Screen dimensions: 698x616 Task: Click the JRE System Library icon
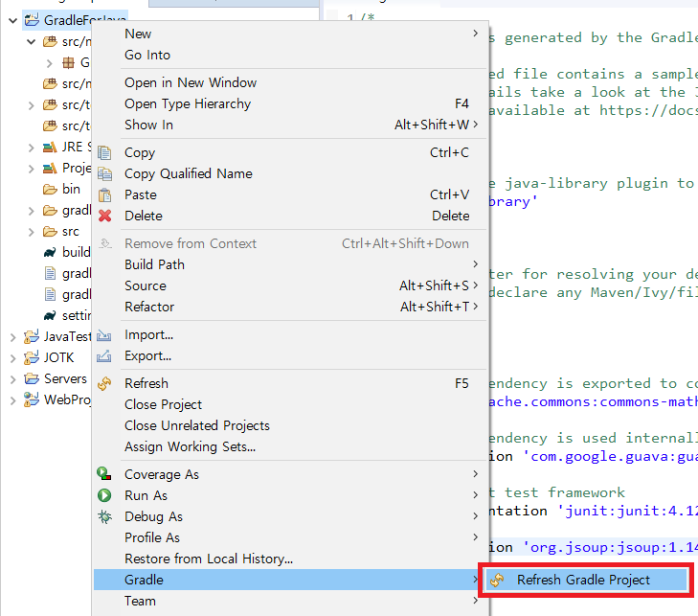(50, 147)
